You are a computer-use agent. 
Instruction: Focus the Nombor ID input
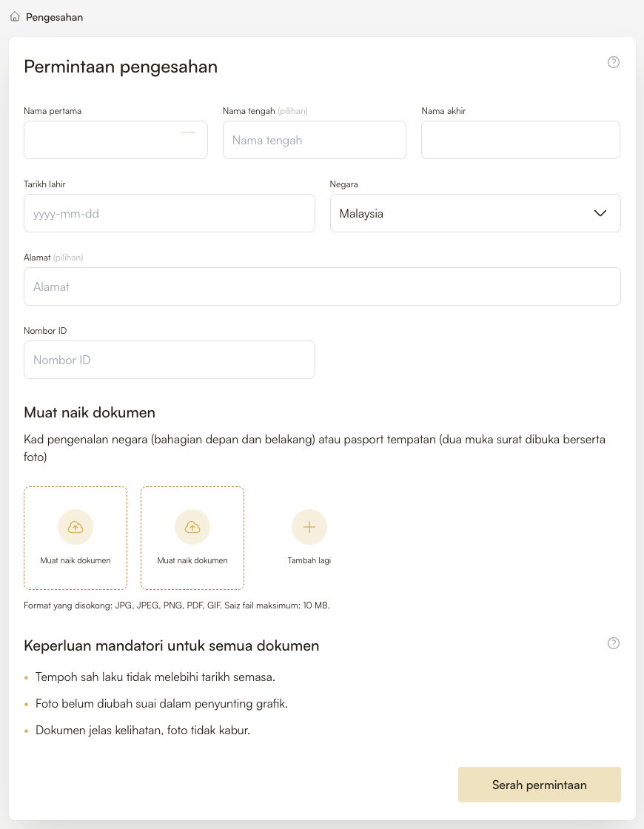point(169,360)
